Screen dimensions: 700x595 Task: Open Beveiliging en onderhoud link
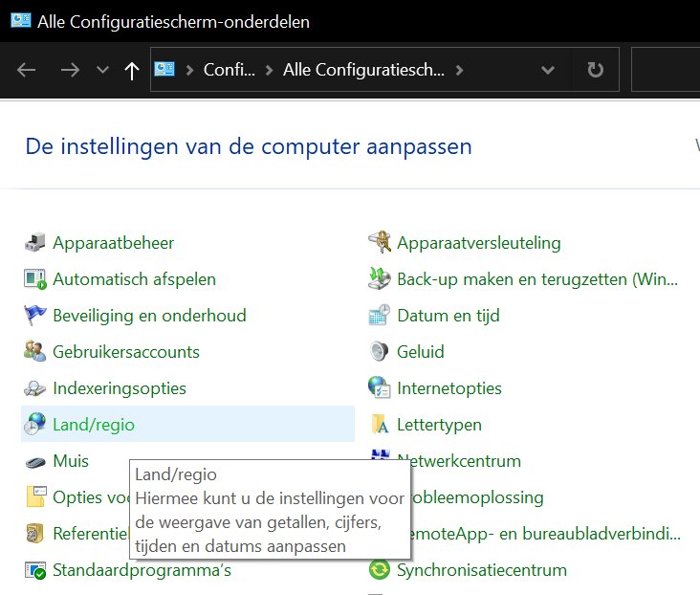point(149,316)
